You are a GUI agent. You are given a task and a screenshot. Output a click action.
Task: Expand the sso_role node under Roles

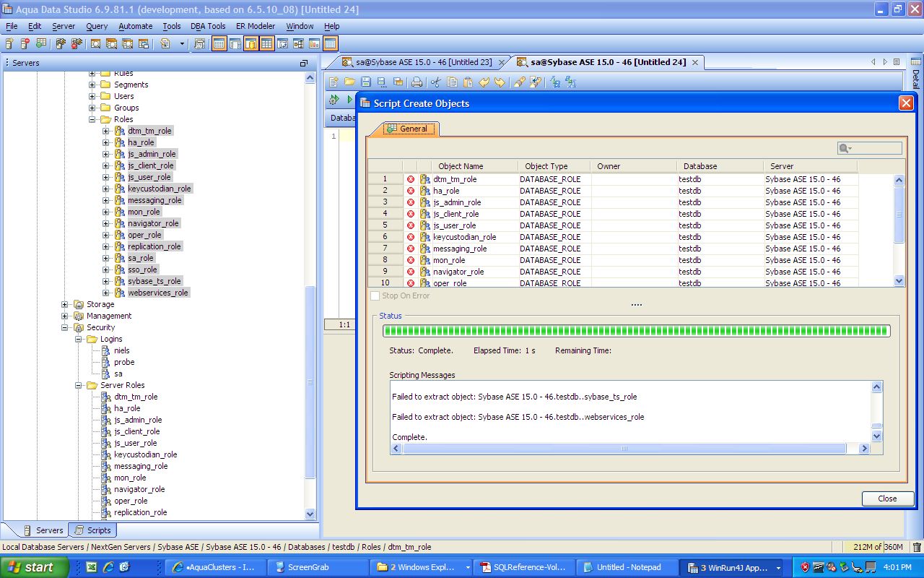(106, 269)
